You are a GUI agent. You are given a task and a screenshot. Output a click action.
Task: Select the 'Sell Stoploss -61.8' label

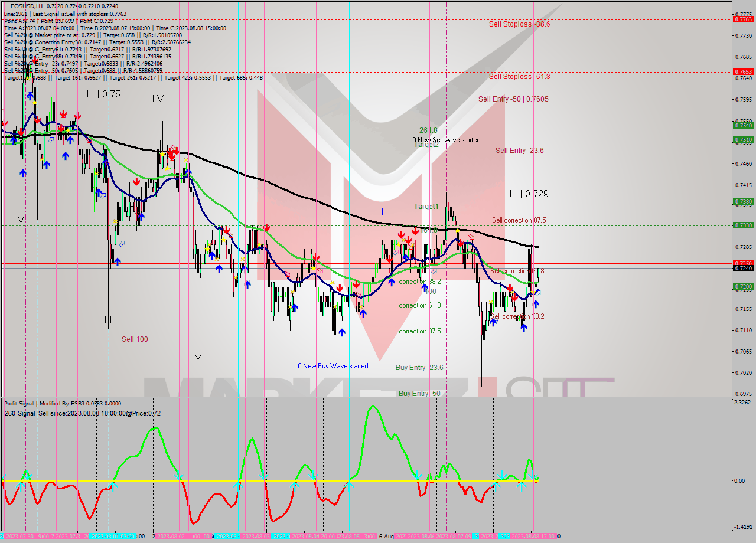click(520, 77)
